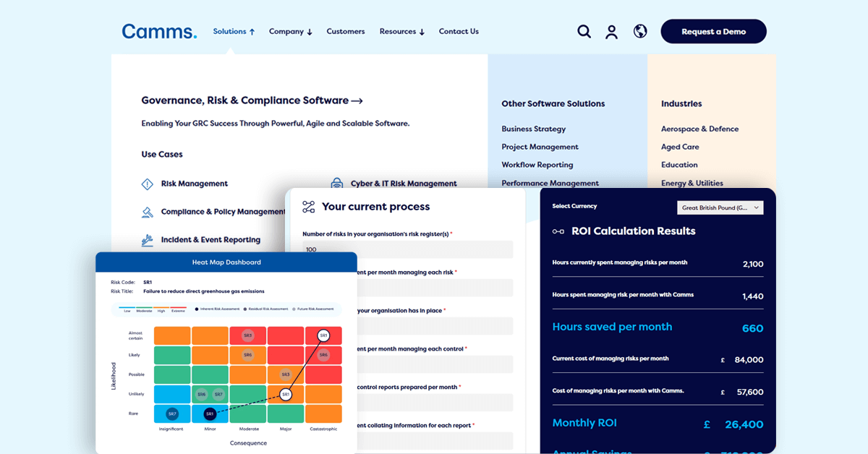The image size is (868, 454).
Task: Click the Incident & Event Reporting icon
Action: click(x=148, y=240)
